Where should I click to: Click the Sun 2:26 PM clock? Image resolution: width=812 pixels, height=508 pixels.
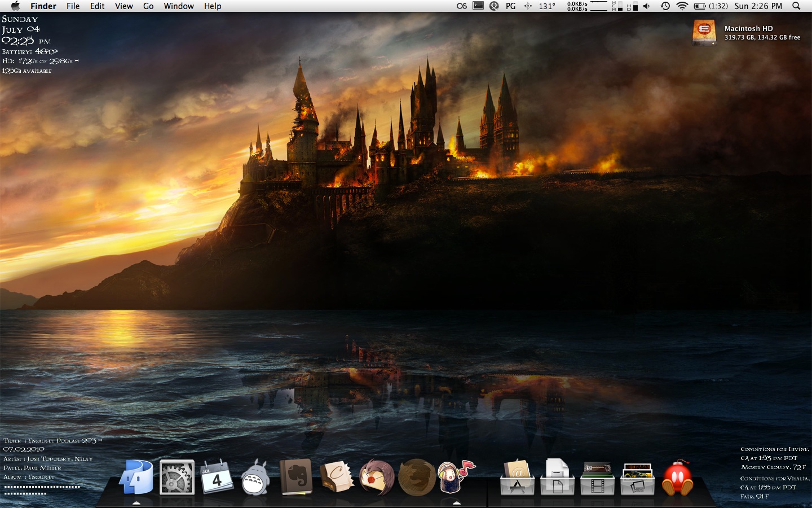point(758,6)
